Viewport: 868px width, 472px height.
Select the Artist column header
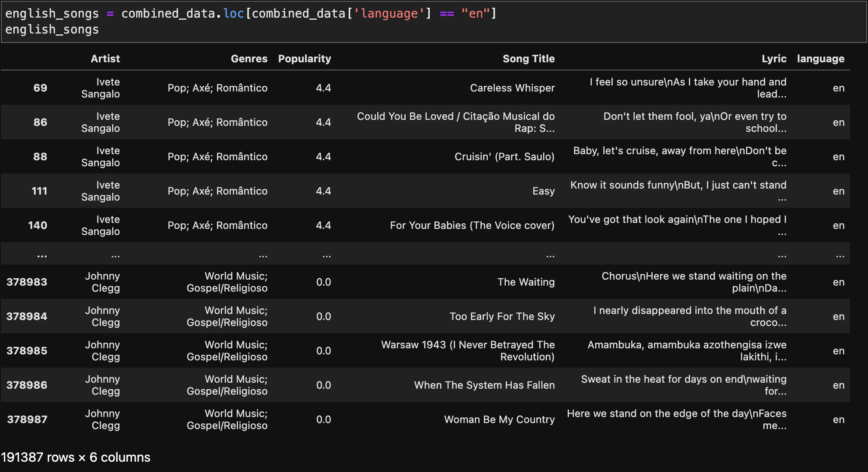[105, 58]
